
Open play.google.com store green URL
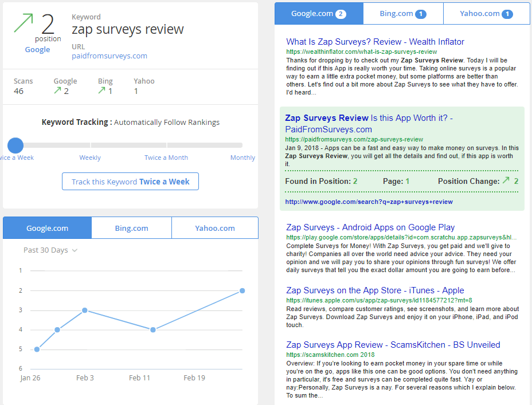(x=401, y=237)
